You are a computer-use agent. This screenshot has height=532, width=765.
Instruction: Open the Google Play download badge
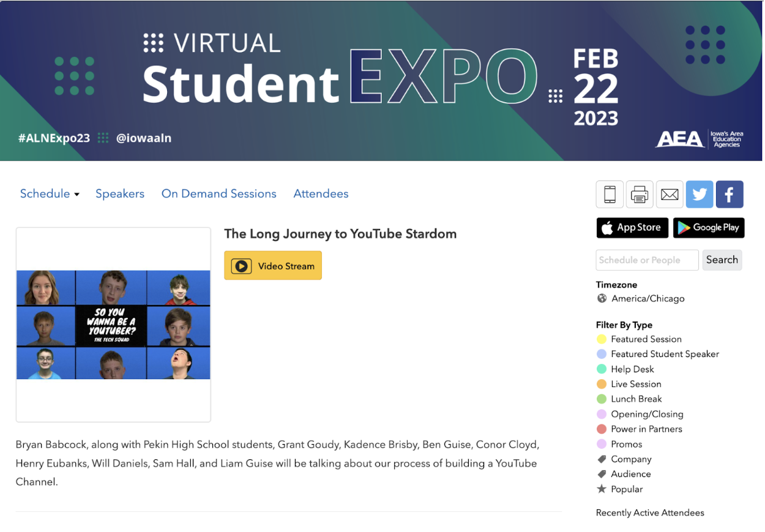coord(709,227)
